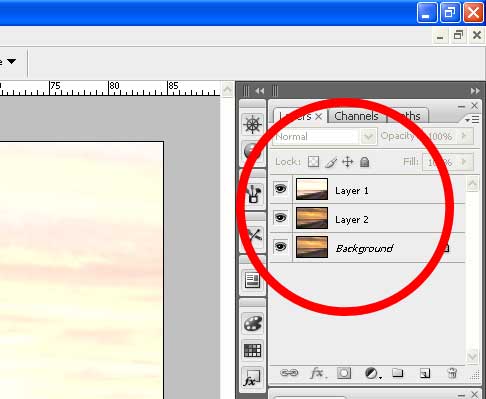Open the Layers panel options menu
The width and height of the screenshot is (486, 399).
coord(472,119)
